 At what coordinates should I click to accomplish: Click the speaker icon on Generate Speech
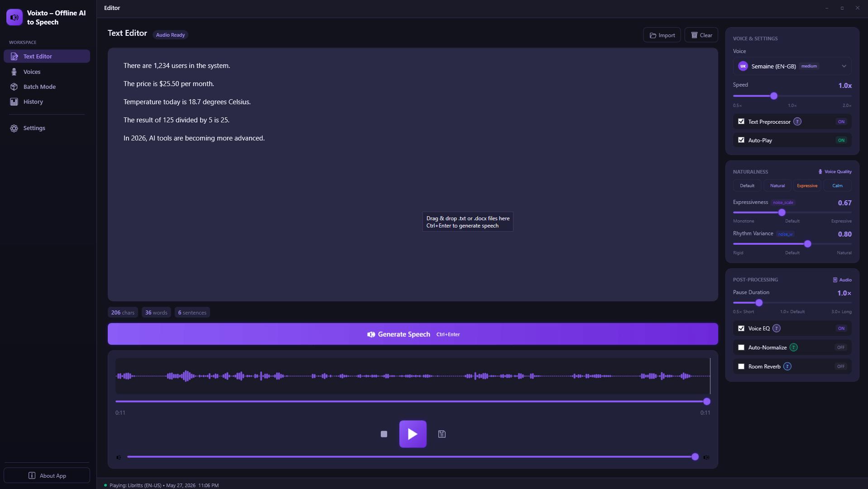click(x=371, y=334)
